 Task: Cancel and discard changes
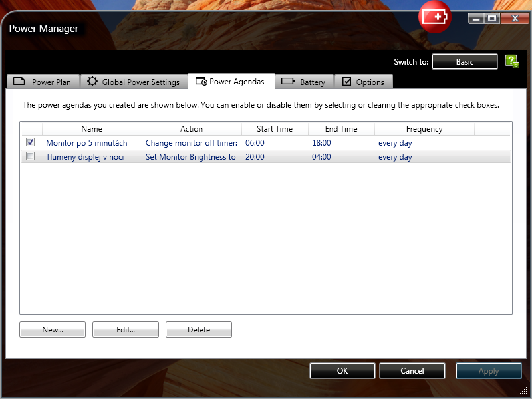412,371
